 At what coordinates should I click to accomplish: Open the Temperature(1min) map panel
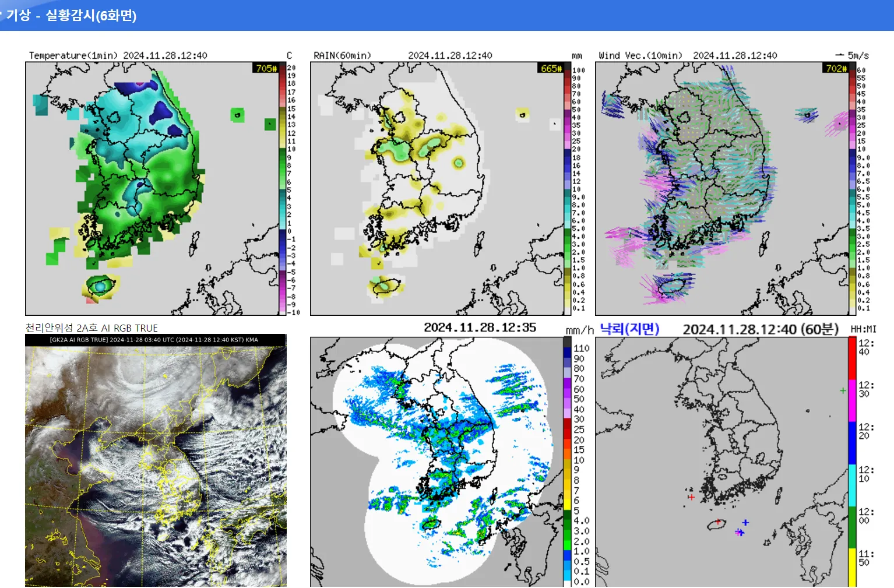click(152, 188)
